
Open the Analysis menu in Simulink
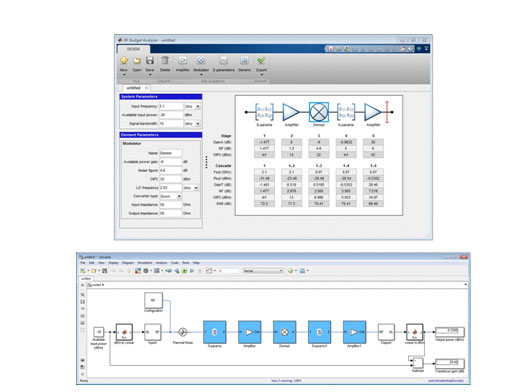tap(161, 263)
